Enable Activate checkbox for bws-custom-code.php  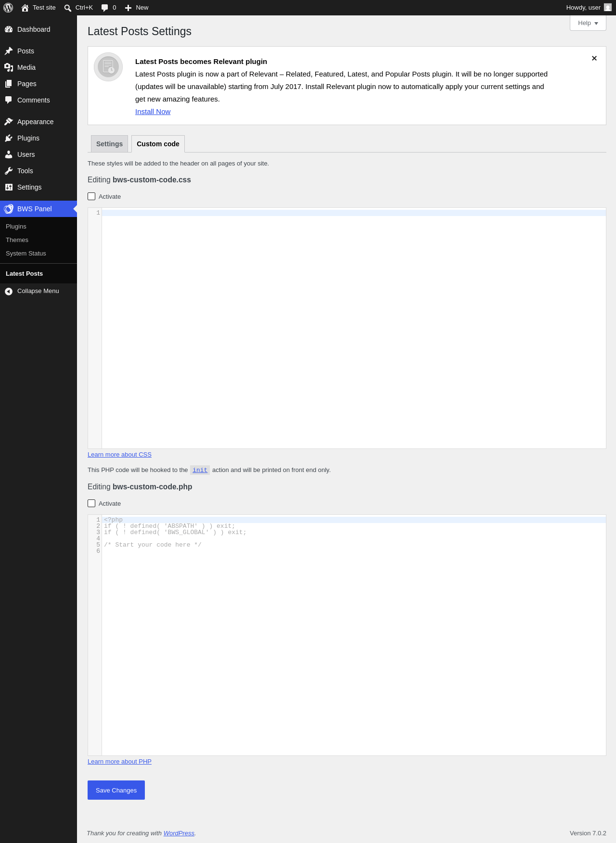91,503
